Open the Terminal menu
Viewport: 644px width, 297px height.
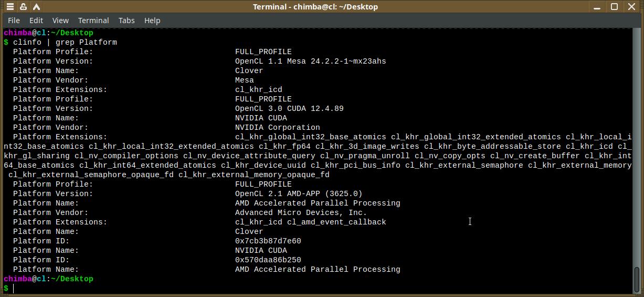pyautogui.click(x=93, y=21)
